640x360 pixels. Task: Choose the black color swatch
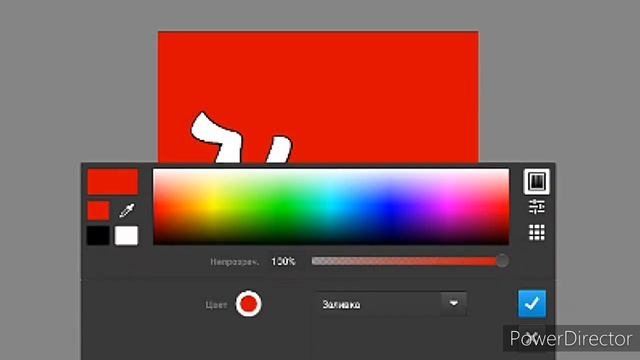point(98,236)
